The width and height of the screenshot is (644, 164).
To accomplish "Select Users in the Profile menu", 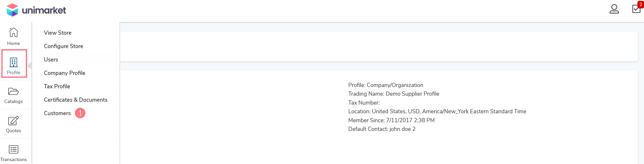I will pyautogui.click(x=51, y=59).
